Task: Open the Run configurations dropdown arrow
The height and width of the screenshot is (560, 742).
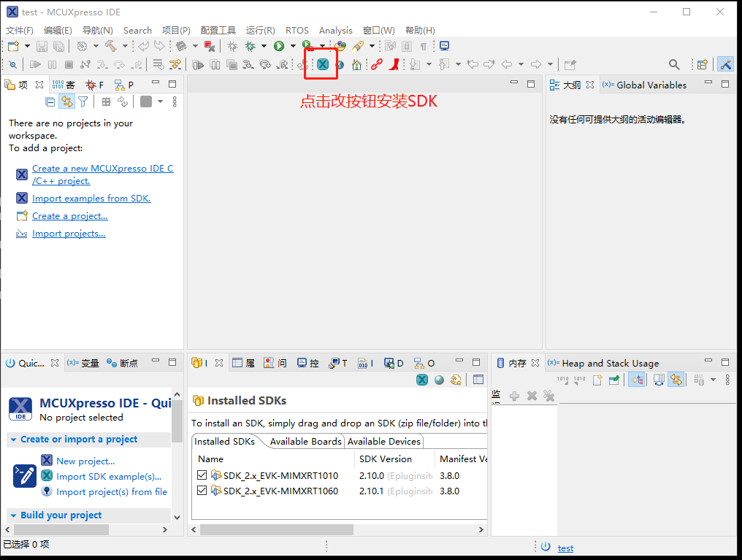Action: 293,46
